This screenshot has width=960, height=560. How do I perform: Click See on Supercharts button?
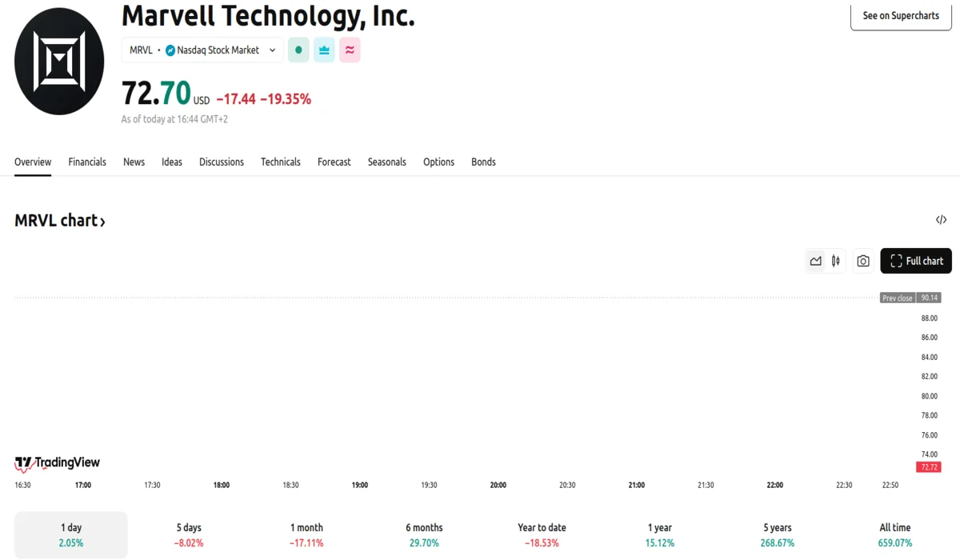pyautogui.click(x=900, y=15)
